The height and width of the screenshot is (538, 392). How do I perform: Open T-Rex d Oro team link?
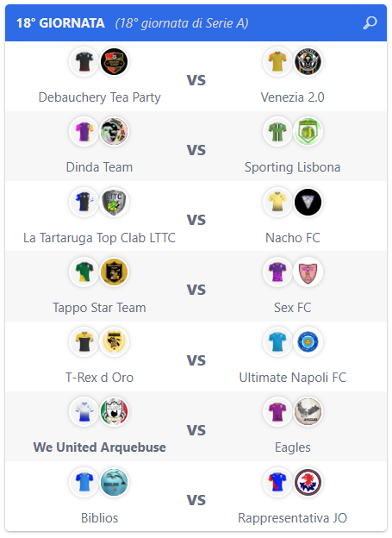coord(99,378)
